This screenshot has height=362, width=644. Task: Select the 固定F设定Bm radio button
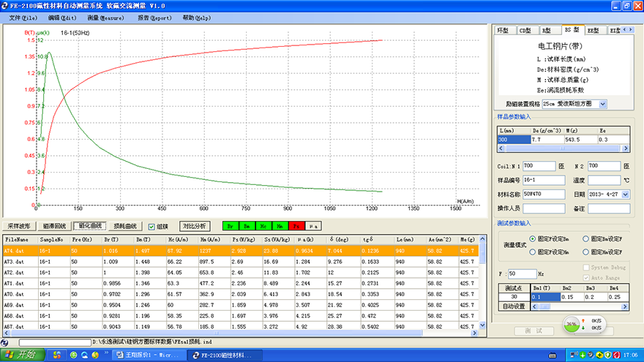(532, 238)
